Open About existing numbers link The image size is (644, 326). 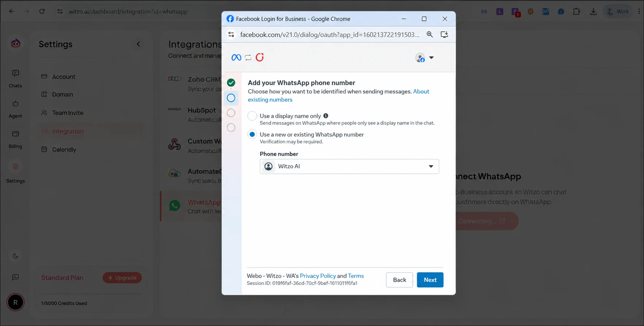270,99
